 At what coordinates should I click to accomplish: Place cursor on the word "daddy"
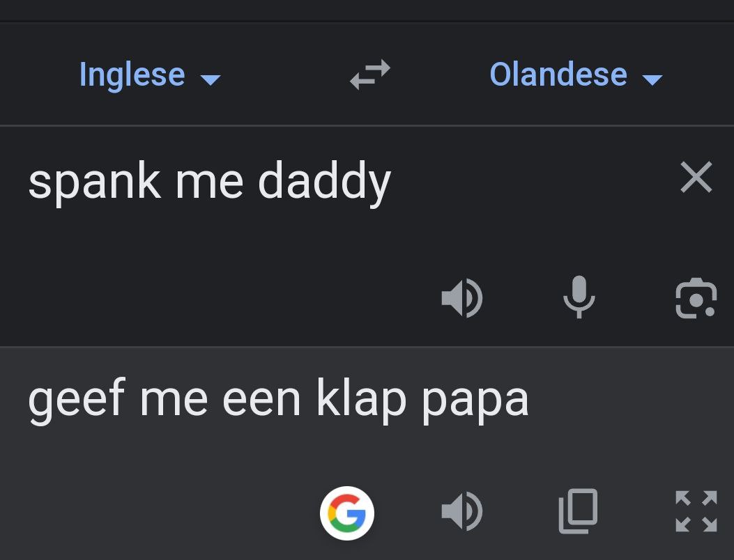click(324, 182)
